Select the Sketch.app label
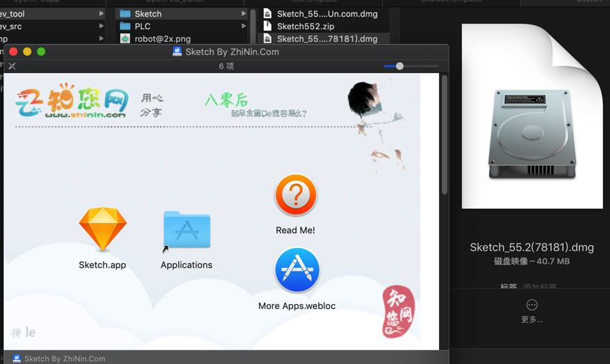 (102, 265)
